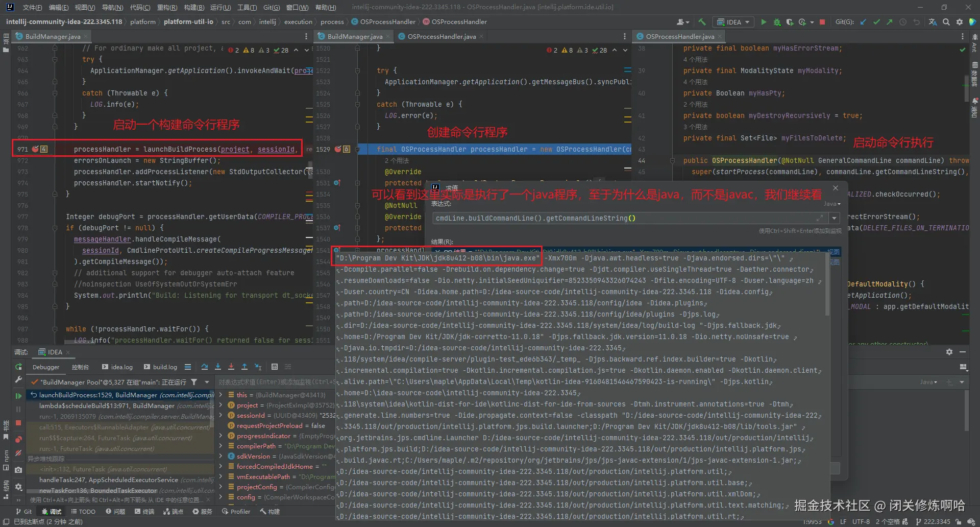Click the green Run button in toolbar

point(764,22)
